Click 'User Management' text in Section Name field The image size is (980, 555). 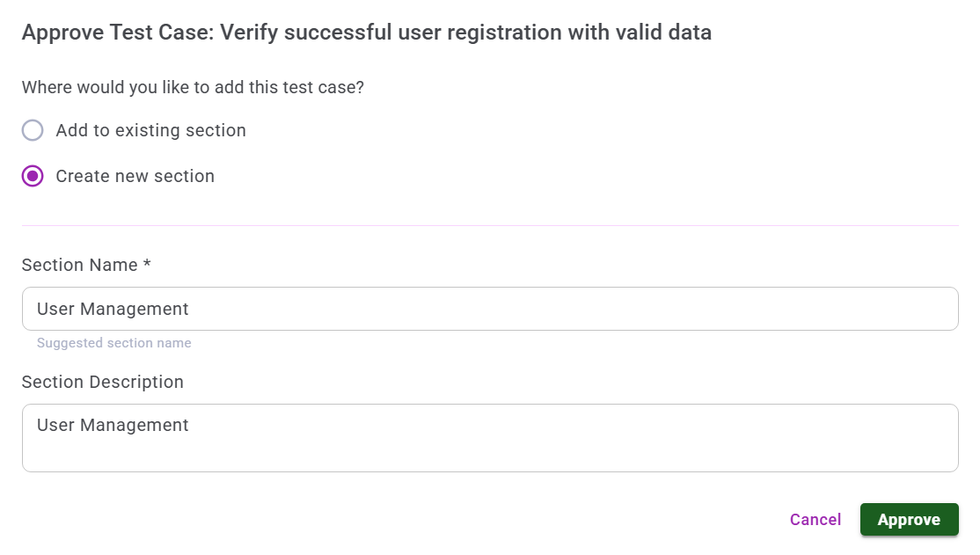pyautogui.click(x=113, y=310)
